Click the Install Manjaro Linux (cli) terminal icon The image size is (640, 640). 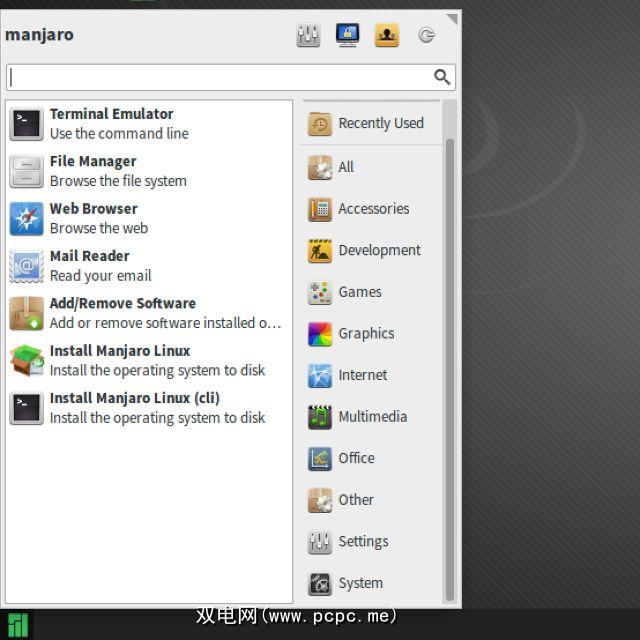27,408
